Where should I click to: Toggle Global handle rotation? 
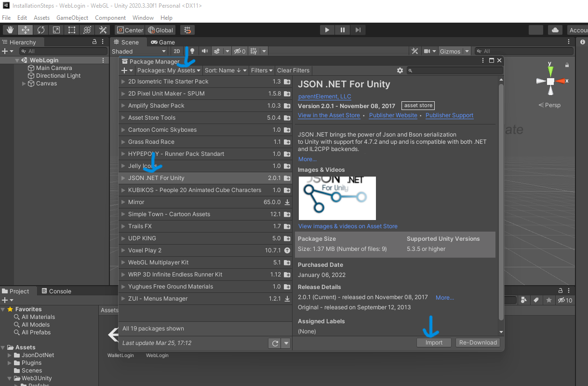click(160, 30)
